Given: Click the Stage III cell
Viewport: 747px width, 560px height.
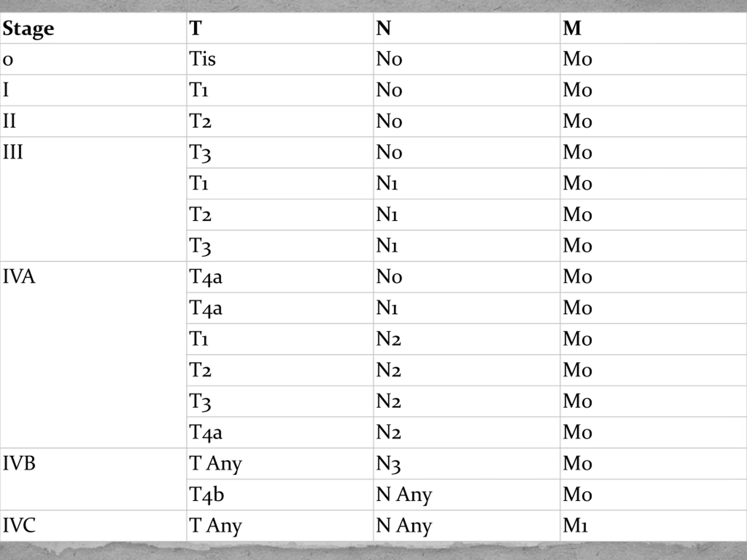Looking at the screenshot, I should pos(93,199).
